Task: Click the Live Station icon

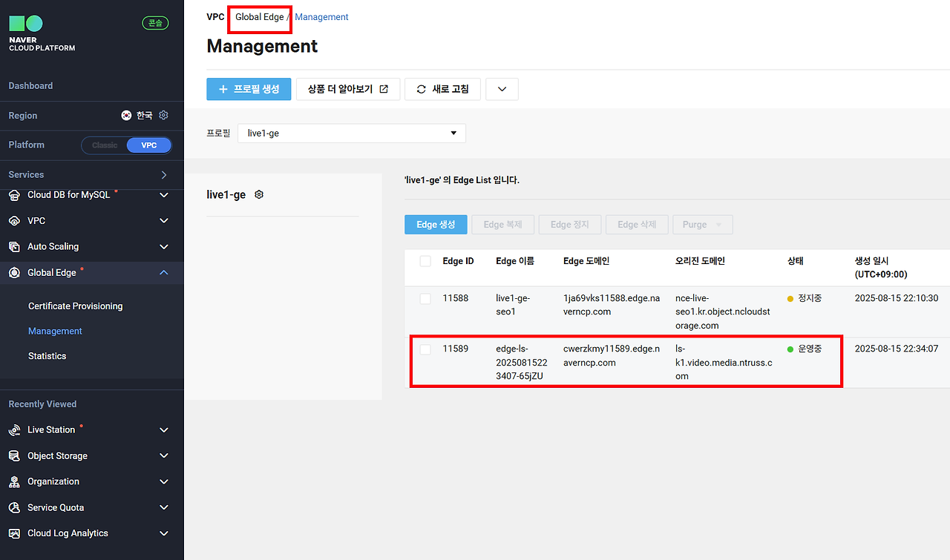Action: (x=14, y=430)
